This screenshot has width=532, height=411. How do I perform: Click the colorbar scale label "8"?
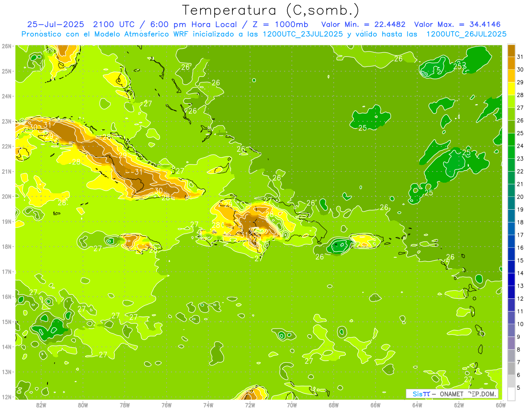(519, 350)
